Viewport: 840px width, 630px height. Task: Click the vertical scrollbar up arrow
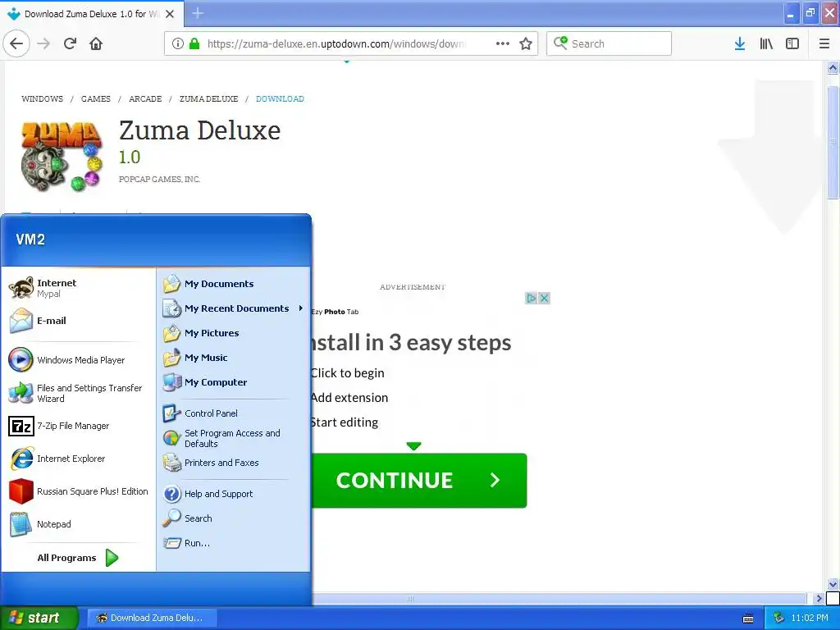click(833, 68)
